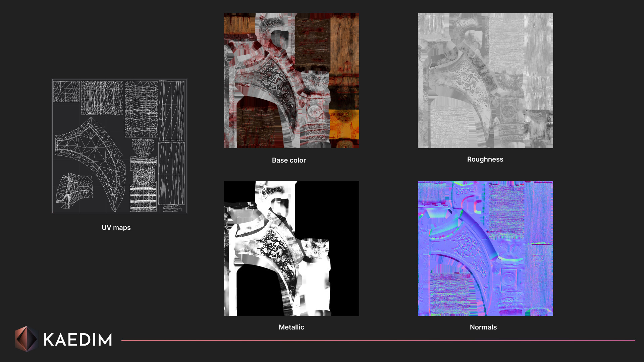Open the Roughness grayscale texture image
This screenshot has width=644, height=362.
point(485,80)
